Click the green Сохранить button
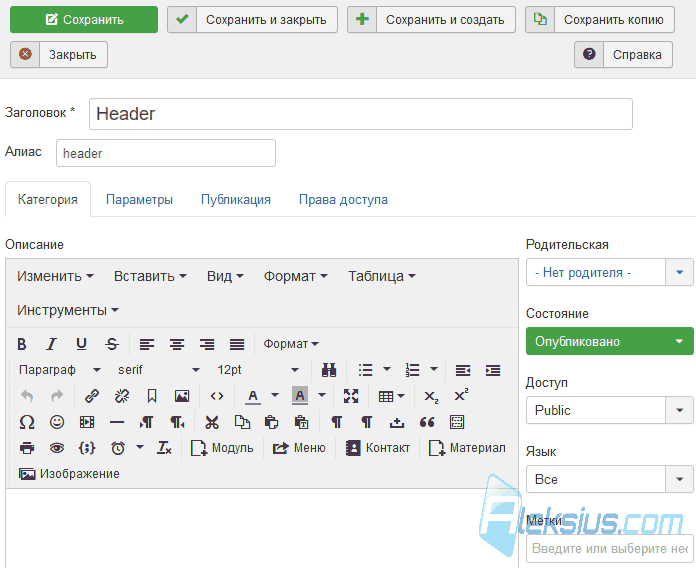The image size is (696, 568). pos(84,20)
